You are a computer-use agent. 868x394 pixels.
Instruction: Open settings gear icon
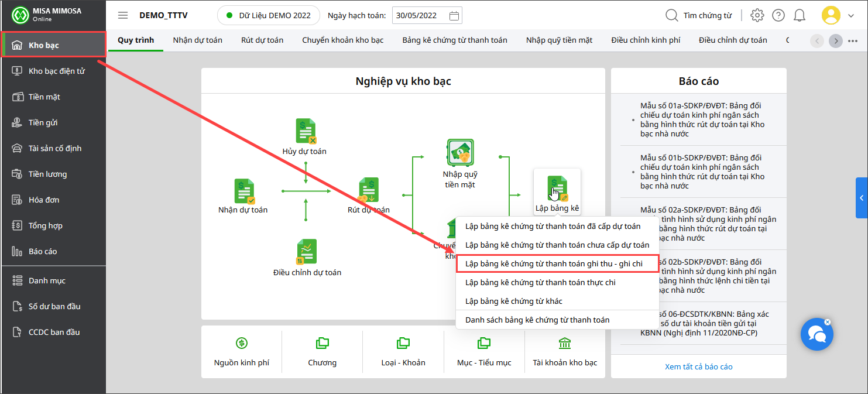point(757,15)
